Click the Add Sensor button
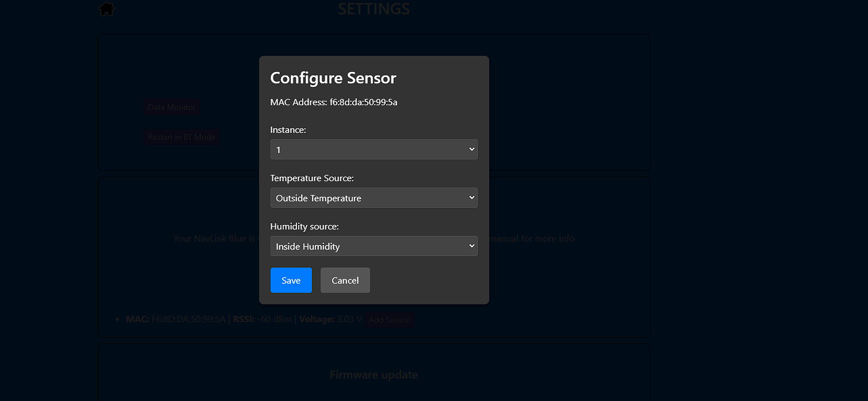 click(x=389, y=320)
